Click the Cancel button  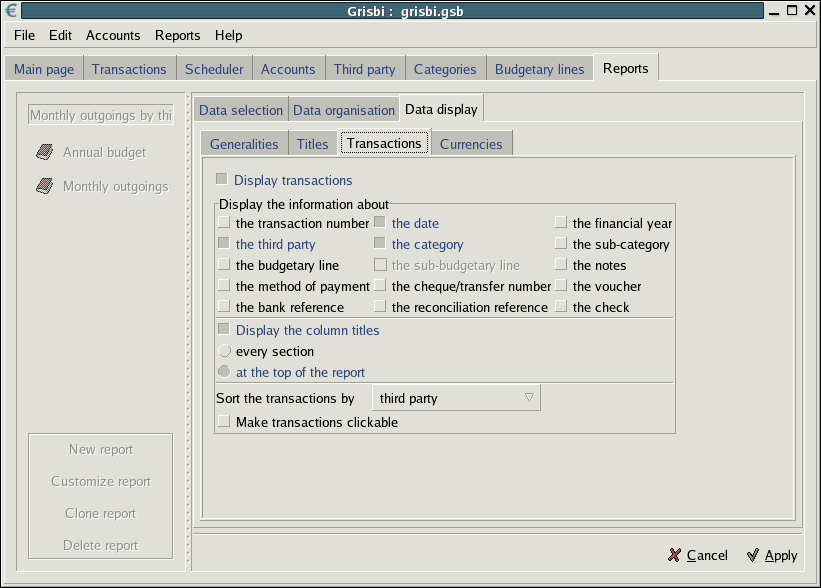697,555
